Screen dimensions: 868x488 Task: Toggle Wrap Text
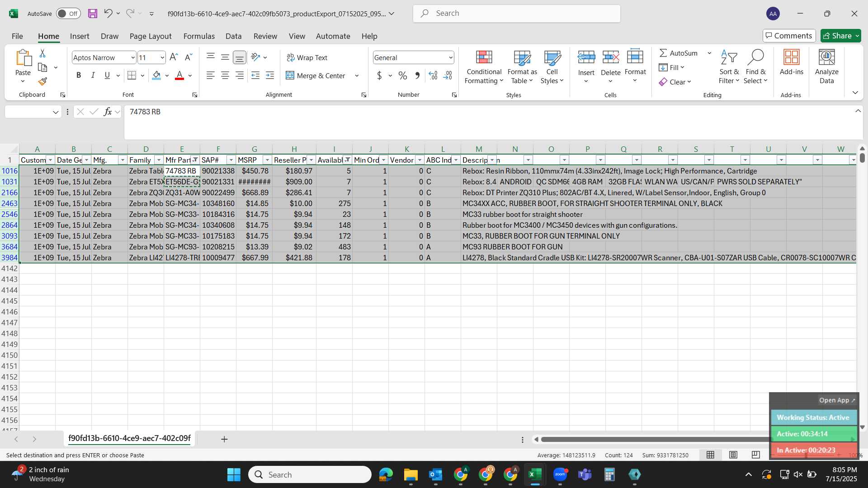[x=307, y=57]
